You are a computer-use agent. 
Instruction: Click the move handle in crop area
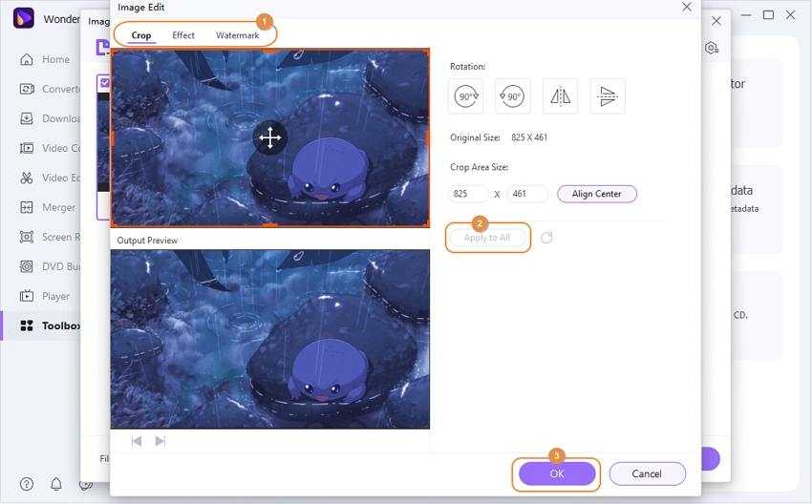coord(270,137)
